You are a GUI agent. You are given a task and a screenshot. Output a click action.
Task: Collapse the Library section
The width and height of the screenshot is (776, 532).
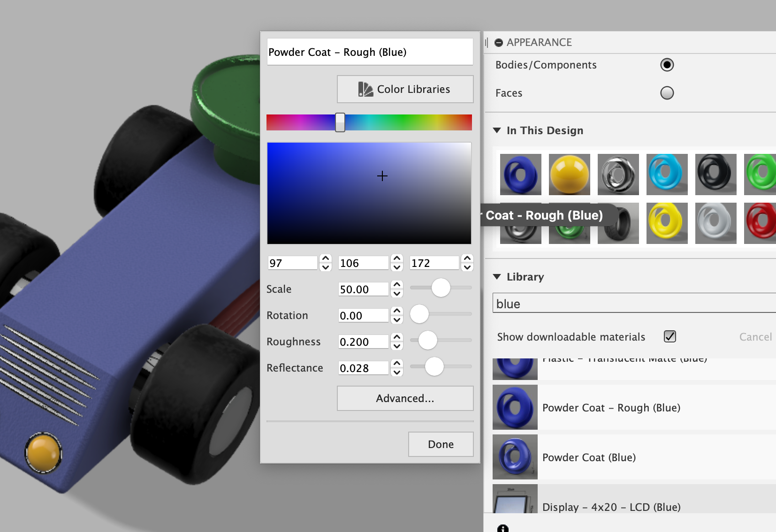click(497, 277)
